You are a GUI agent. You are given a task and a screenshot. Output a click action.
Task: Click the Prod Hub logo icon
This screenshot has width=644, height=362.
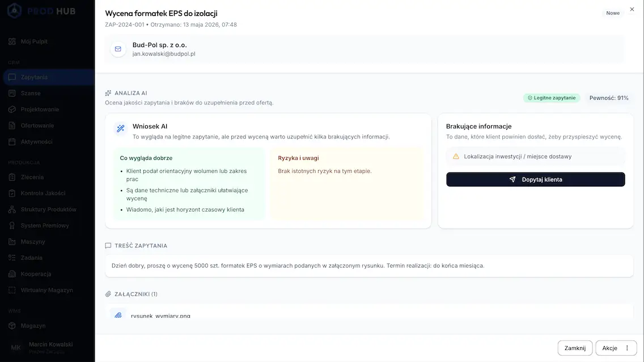[14, 11]
